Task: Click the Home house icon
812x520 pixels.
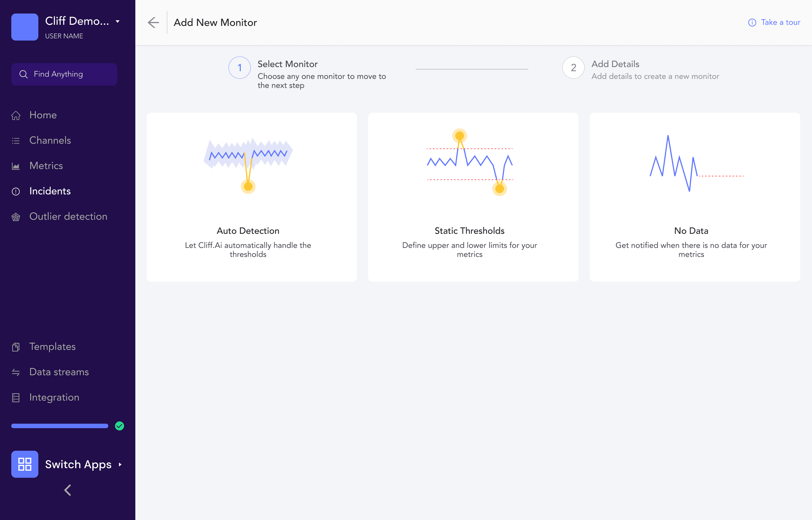Action: tap(16, 115)
